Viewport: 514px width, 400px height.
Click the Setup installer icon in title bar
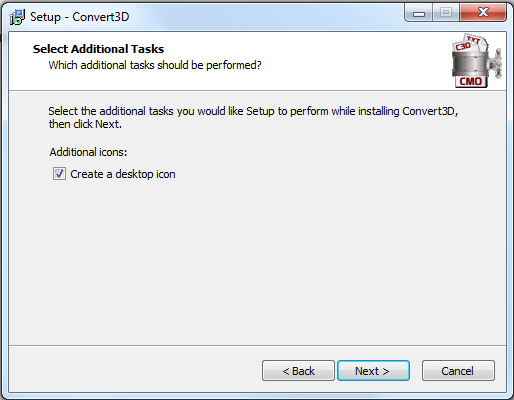tap(17, 17)
